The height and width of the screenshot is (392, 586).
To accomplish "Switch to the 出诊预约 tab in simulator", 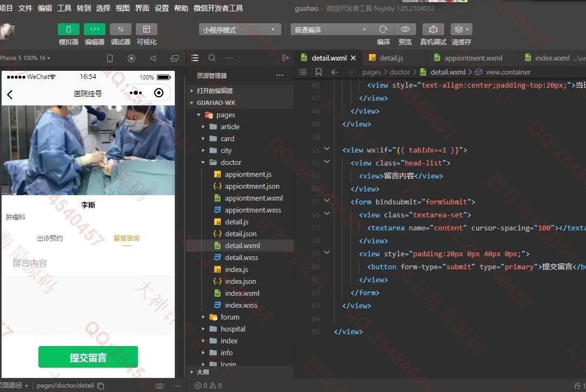I will coord(50,238).
